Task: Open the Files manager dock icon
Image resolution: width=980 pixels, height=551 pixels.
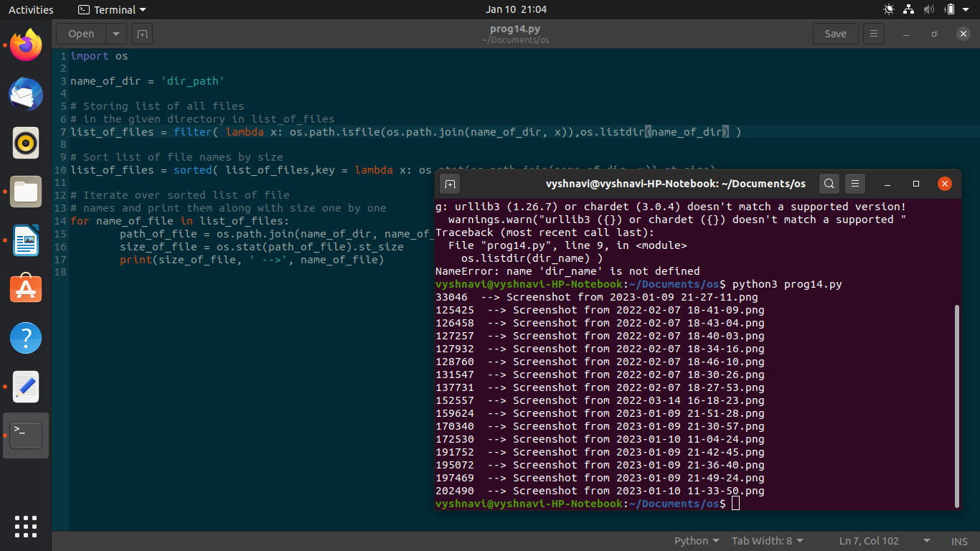Action: click(26, 192)
